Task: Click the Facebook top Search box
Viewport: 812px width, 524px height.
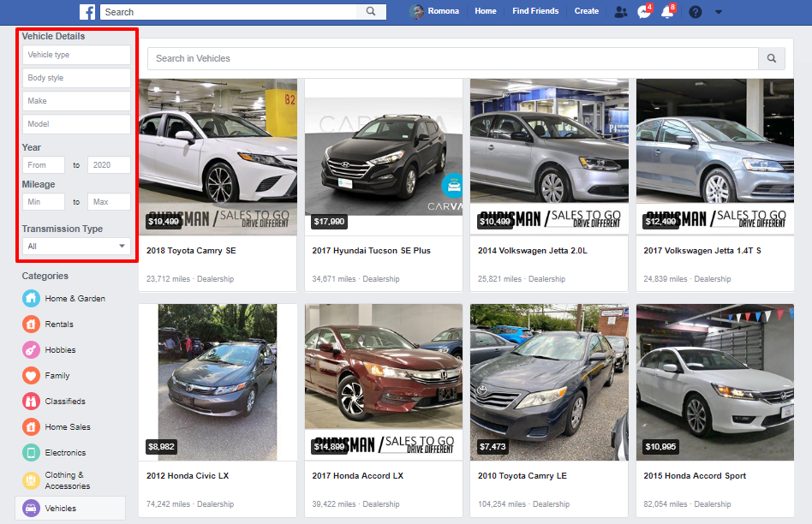Action: click(x=229, y=11)
